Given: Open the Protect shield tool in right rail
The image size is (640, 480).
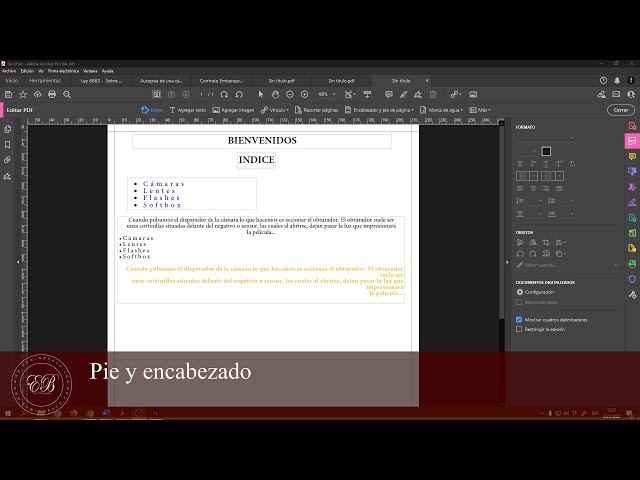Looking at the screenshot, I should tap(632, 279).
